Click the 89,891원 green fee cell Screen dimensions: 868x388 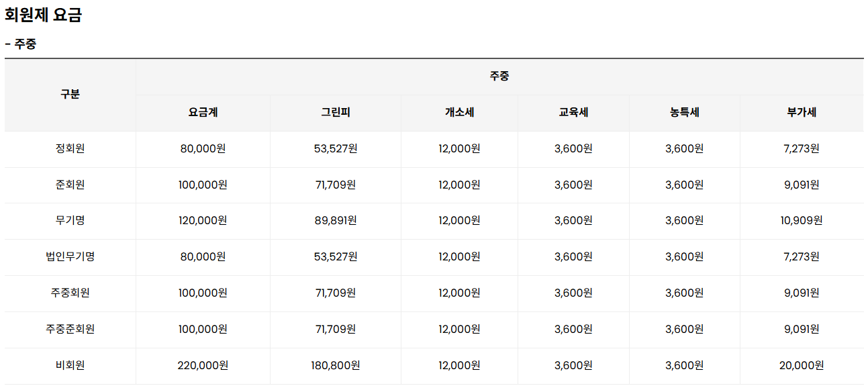pos(336,220)
